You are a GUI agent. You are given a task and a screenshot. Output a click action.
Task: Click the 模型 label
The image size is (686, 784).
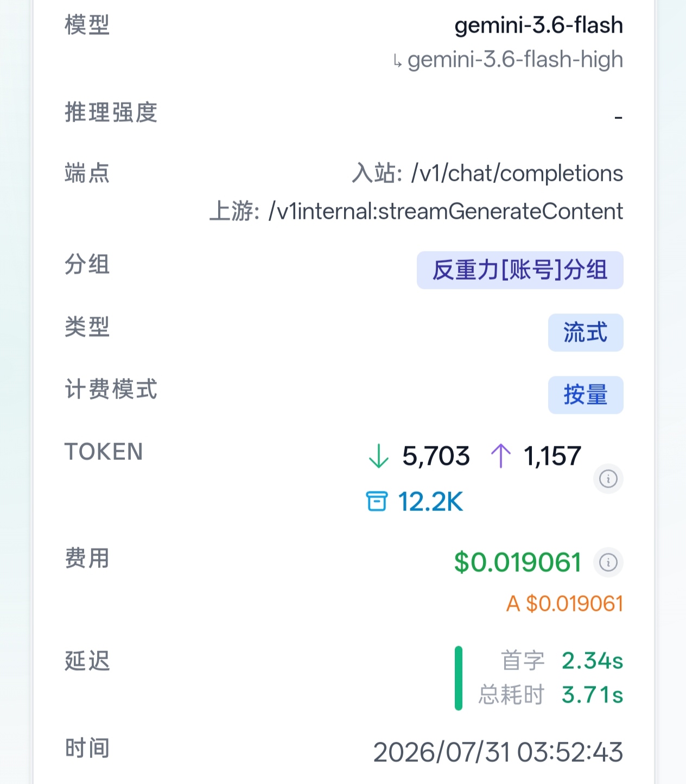87,25
